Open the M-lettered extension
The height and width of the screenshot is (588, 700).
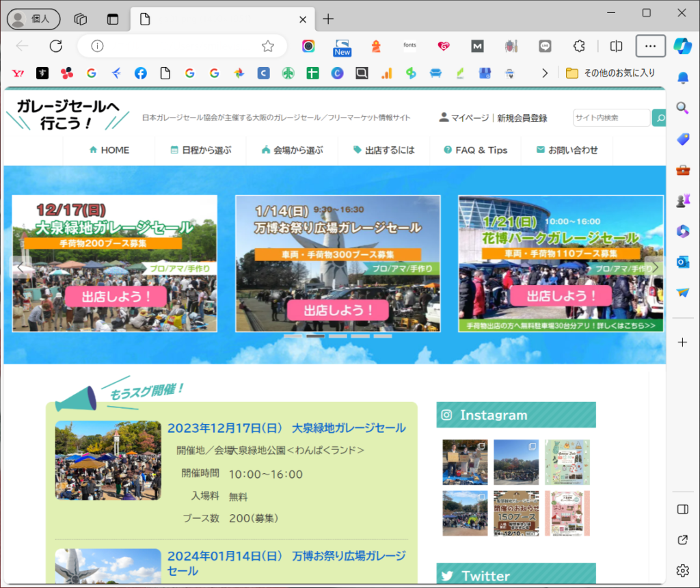(477, 46)
